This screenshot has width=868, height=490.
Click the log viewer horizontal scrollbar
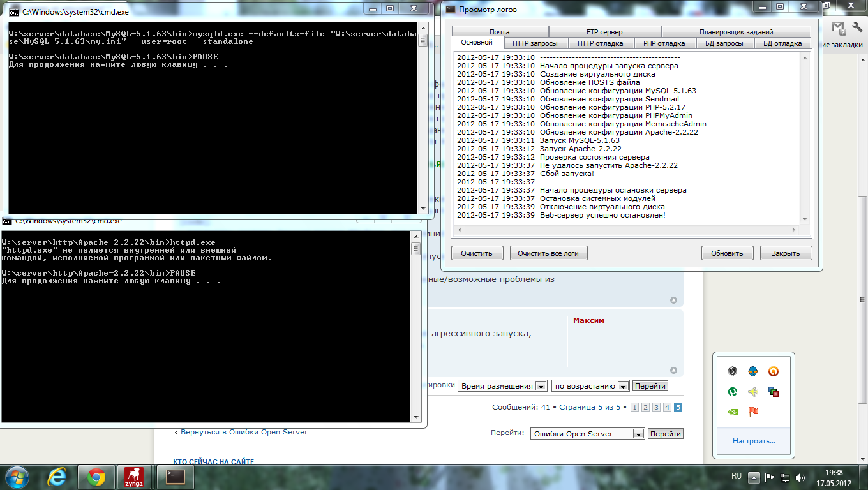pos(625,230)
